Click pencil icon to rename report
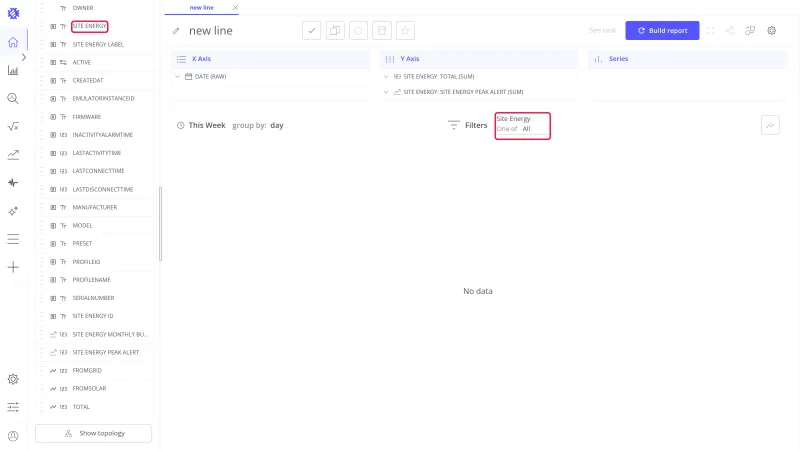The width and height of the screenshot is (800, 450). click(176, 31)
